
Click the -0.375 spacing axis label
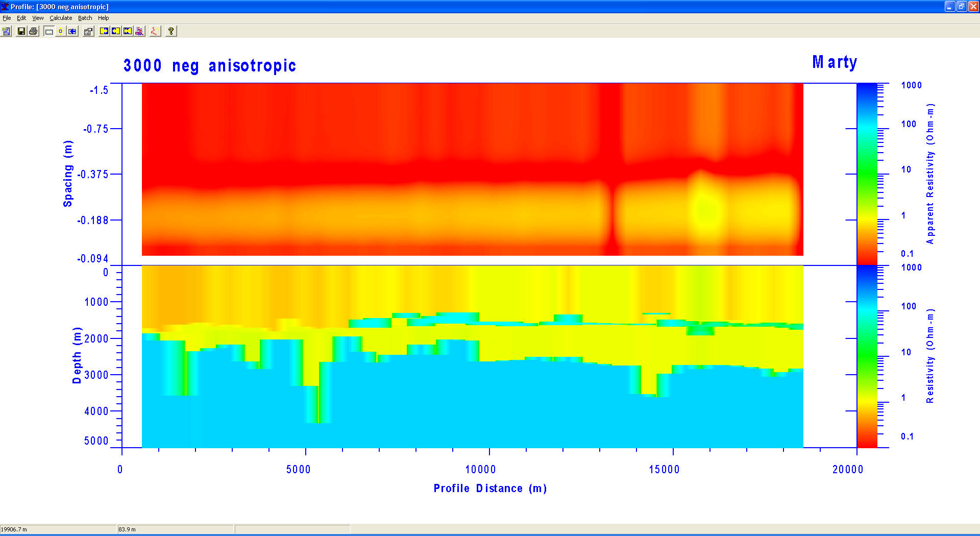click(93, 175)
